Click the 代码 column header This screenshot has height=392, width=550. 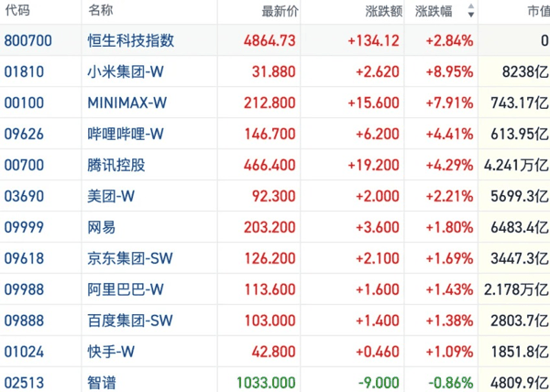coord(17,10)
